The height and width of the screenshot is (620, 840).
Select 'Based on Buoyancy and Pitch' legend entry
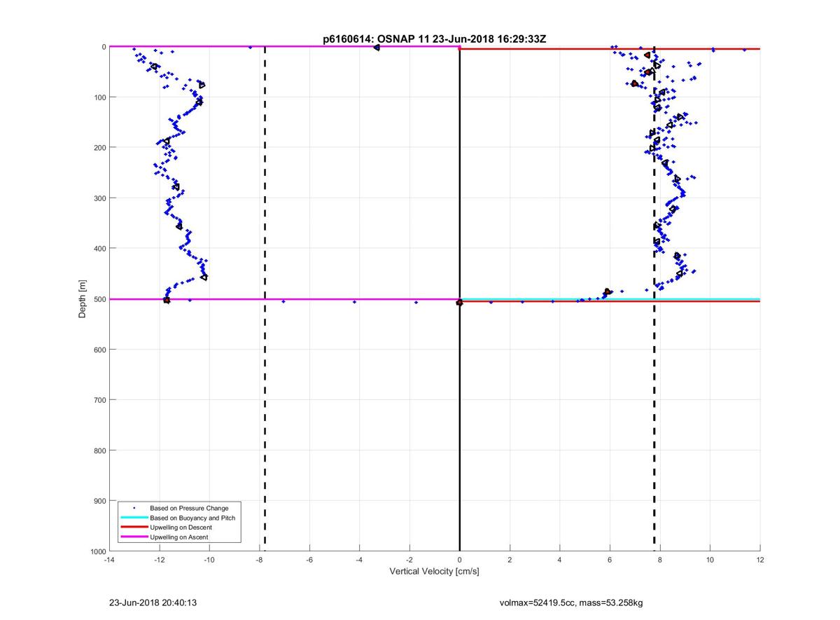[192, 517]
